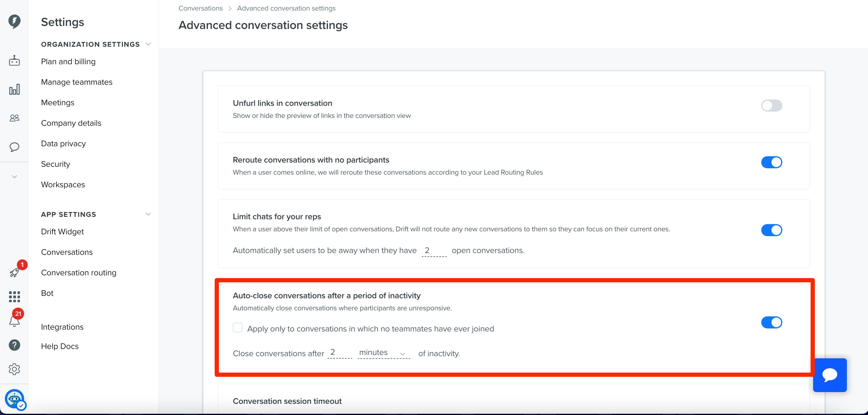The width and height of the screenshot is (868, 415).
Task: Toggle Limit chats for your reps switch
Action: 771,230
